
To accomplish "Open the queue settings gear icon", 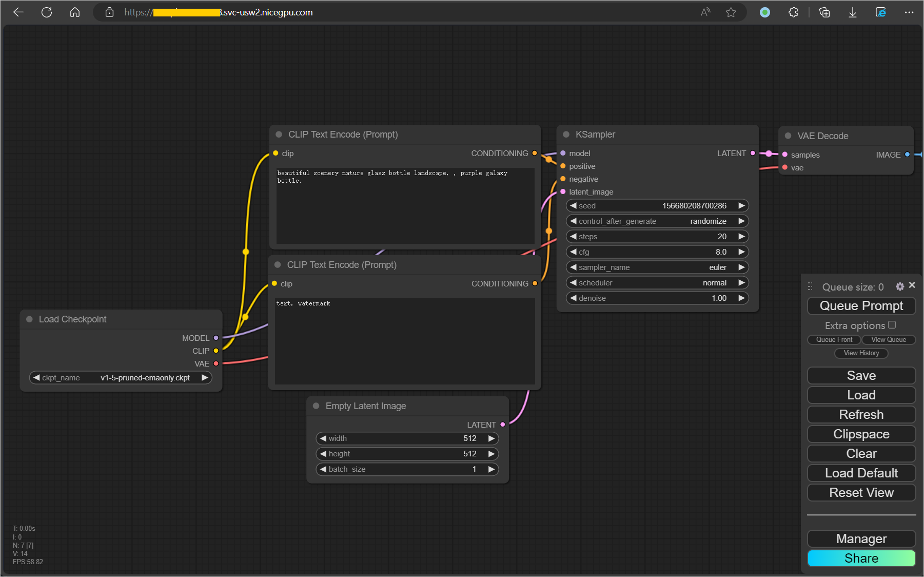I will click(900, 286).
